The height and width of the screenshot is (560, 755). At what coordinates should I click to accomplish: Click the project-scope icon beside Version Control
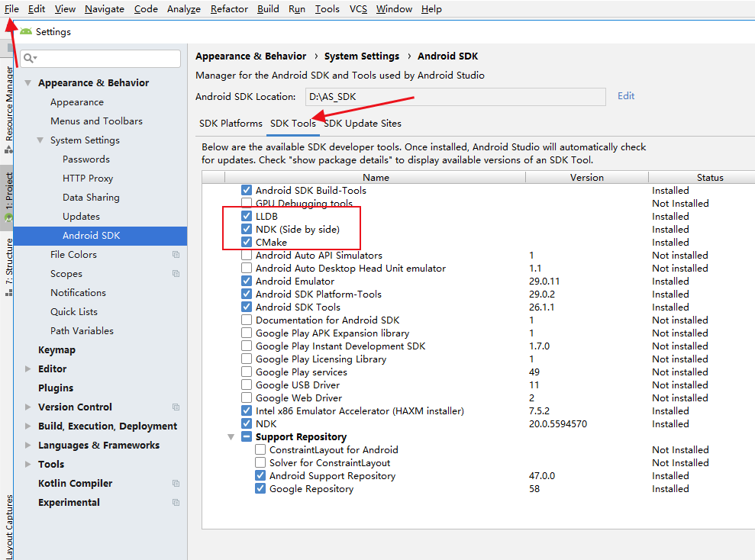click(176, 407)
